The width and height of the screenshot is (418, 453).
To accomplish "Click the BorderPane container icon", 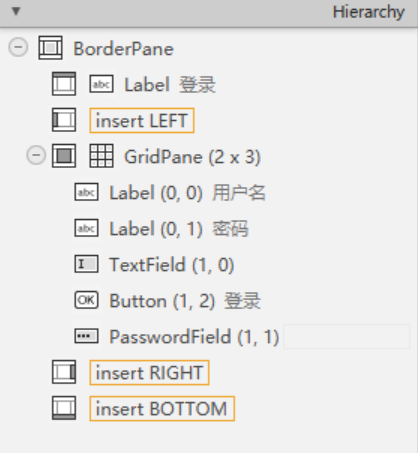I will 50,48.
